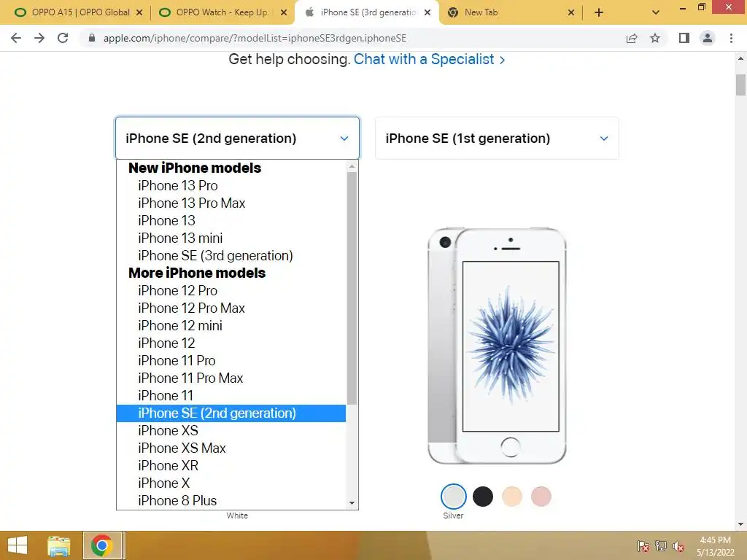Image resolution: width=747 pixels, height=560 pixels.
Task: Collapse the iPhone SE (2nd generation) dropdown
Action: (x=237, y=138)
